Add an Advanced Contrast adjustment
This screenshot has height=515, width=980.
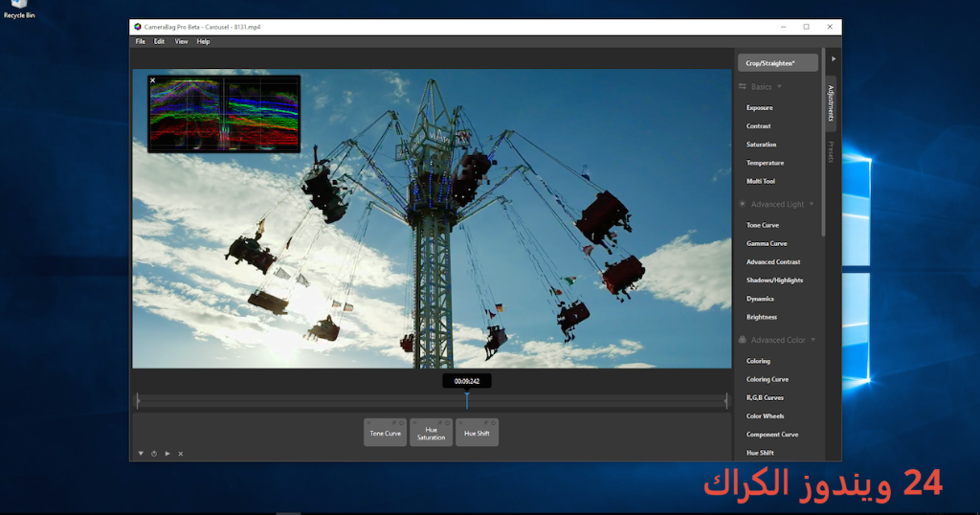tap(773, 262)
